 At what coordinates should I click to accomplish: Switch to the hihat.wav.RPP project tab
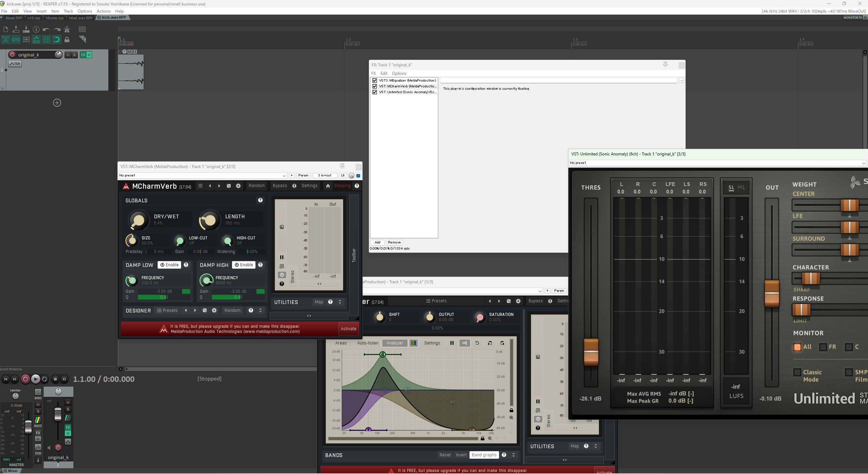pyautogui.click(x=81, y=18)
